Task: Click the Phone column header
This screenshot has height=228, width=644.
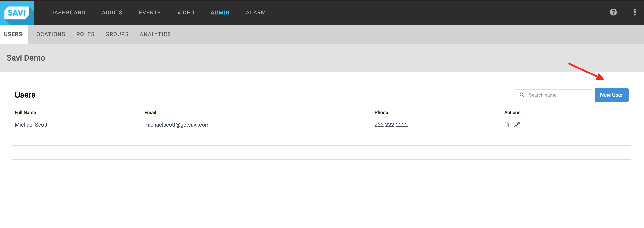Action: tap(381, 113)
